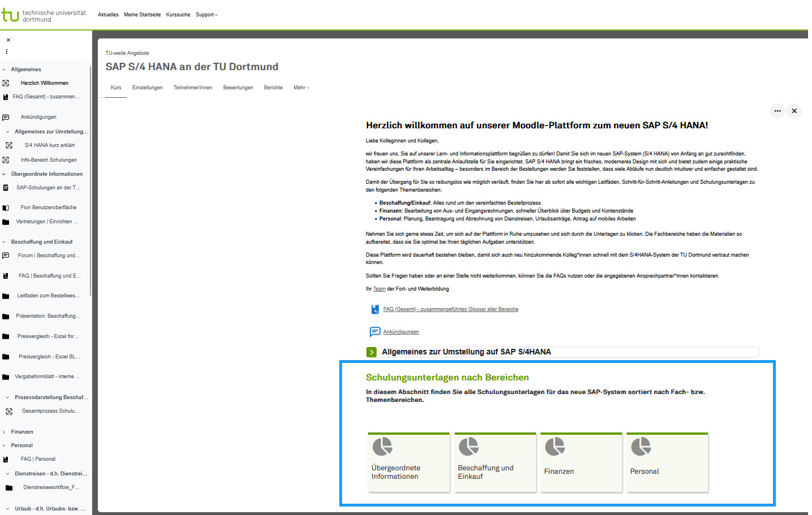The width and height of the screenshot is (812, 515).
Task: Open Aktuelles in the top navigation
Action: pos(108,15)
